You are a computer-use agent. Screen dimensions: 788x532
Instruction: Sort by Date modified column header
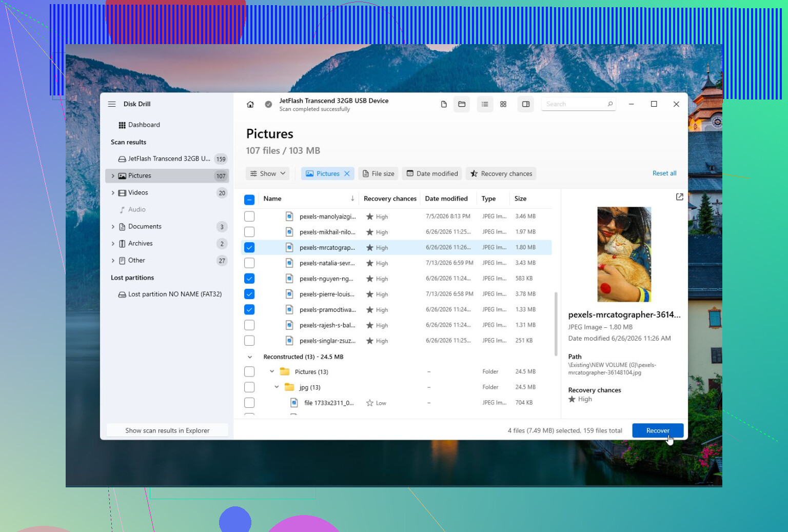tap(446, 199)
